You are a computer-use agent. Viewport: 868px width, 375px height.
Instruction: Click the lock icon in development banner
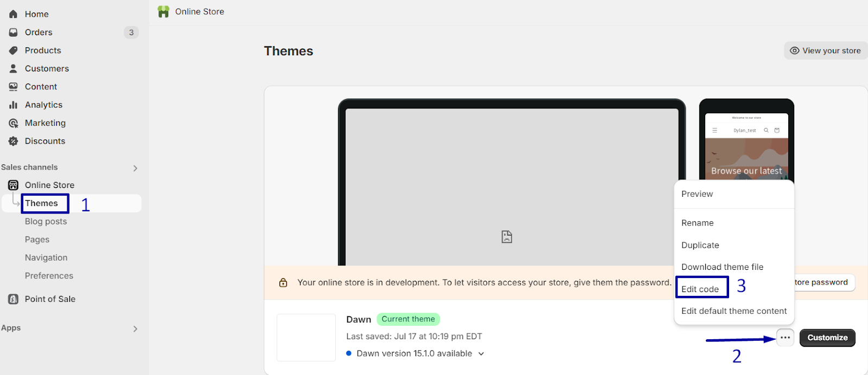click(283, 282)
